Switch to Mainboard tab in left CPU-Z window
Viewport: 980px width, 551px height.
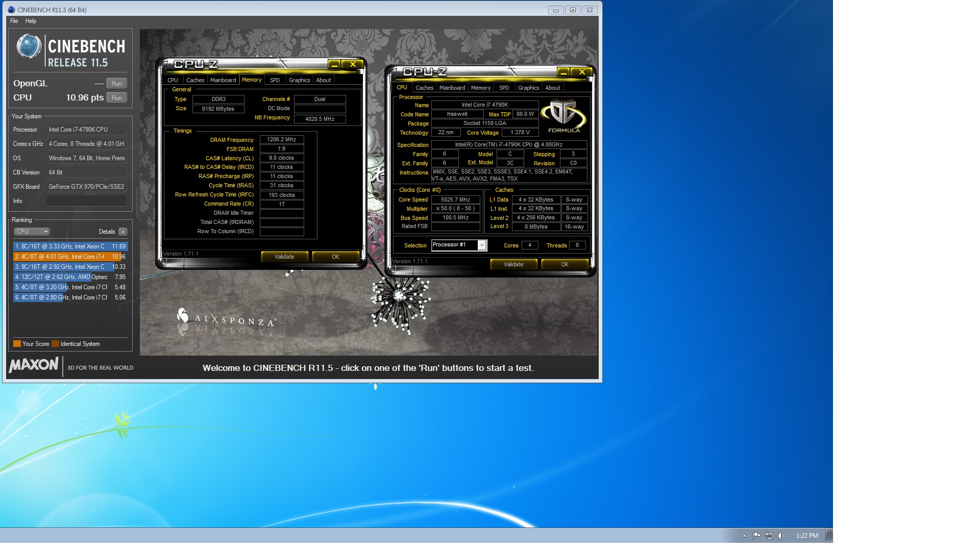click(223, 80)
